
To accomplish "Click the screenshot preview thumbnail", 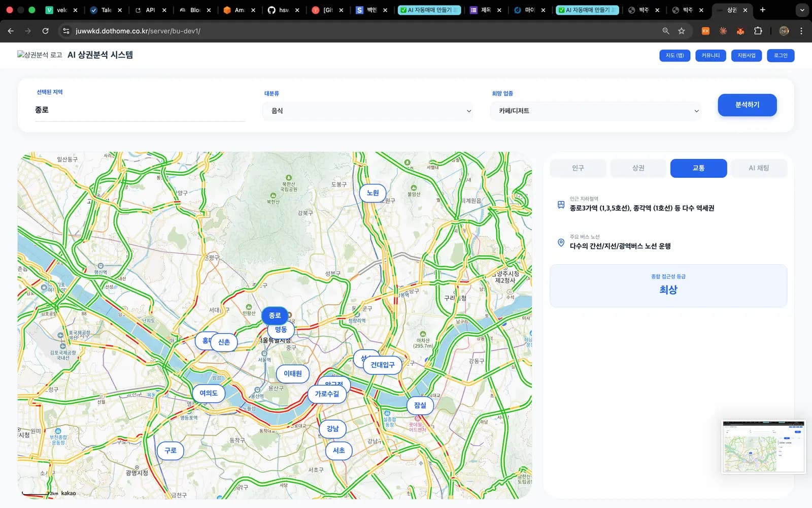I will (763, 447).
